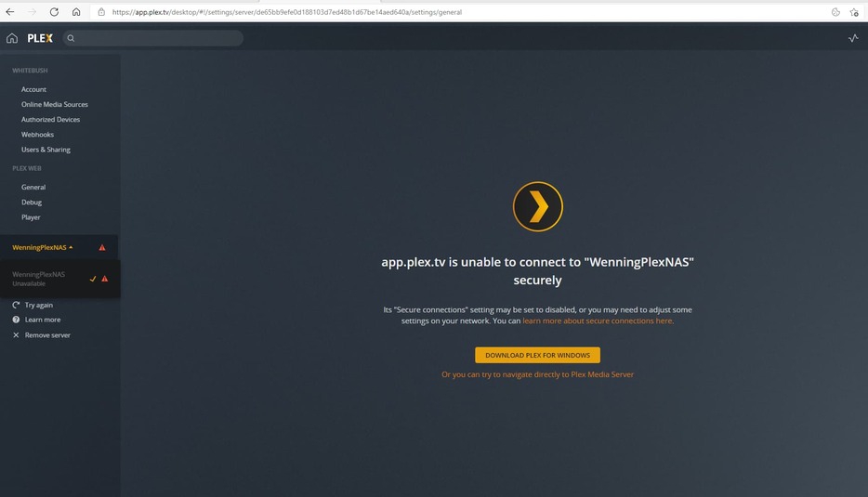Click warning triangle beside WenningPlexNAS dropdown header

(102, 247)
